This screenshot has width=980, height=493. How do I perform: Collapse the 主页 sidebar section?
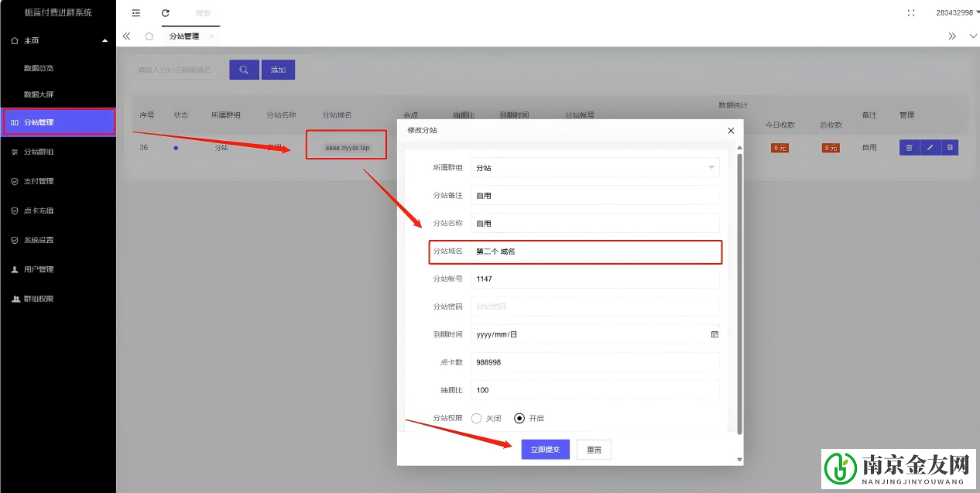click(x=105, y=40)
